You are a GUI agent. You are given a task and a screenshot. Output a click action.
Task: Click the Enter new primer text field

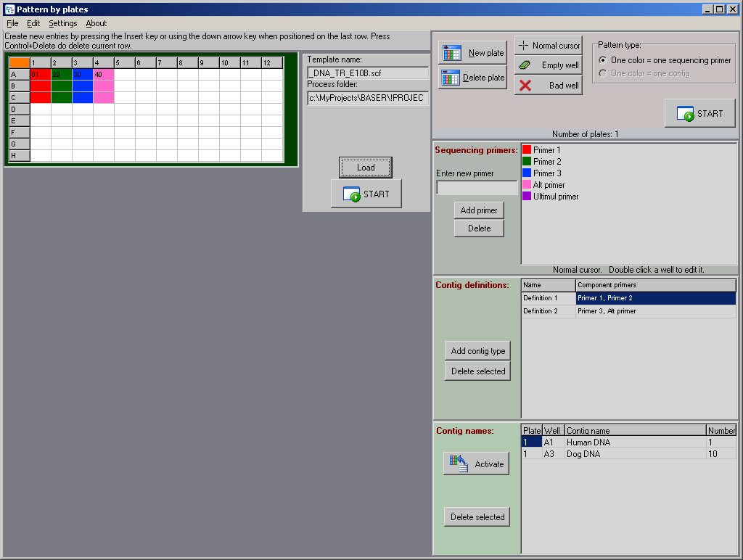476,188
